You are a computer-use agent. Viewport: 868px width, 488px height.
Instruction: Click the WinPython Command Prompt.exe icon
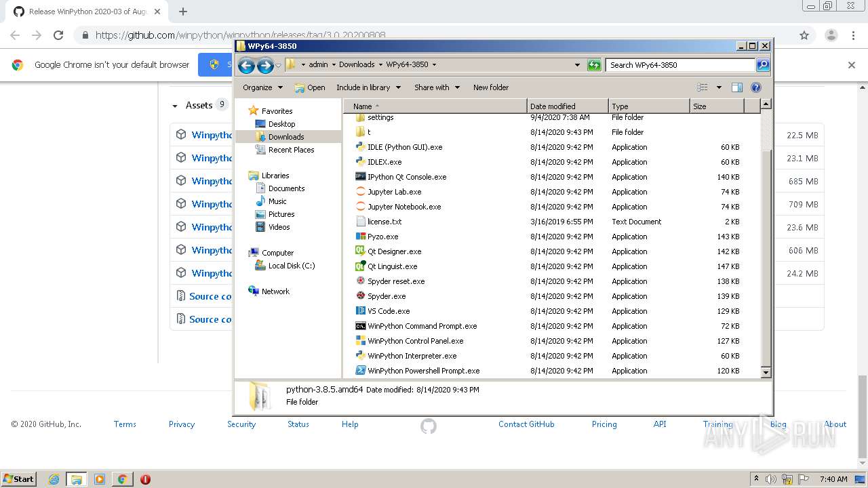[x=361, y=326]
